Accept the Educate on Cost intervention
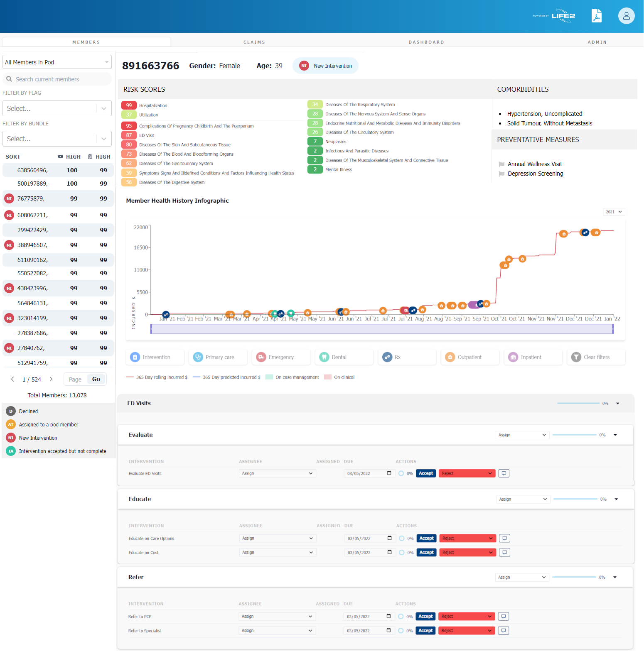This screenshot has height=656, width=644. (427, 552)
